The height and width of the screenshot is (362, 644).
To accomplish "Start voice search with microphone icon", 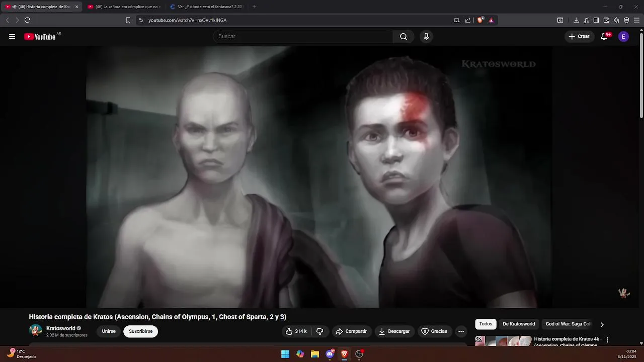I will click(x=426, y=37).
